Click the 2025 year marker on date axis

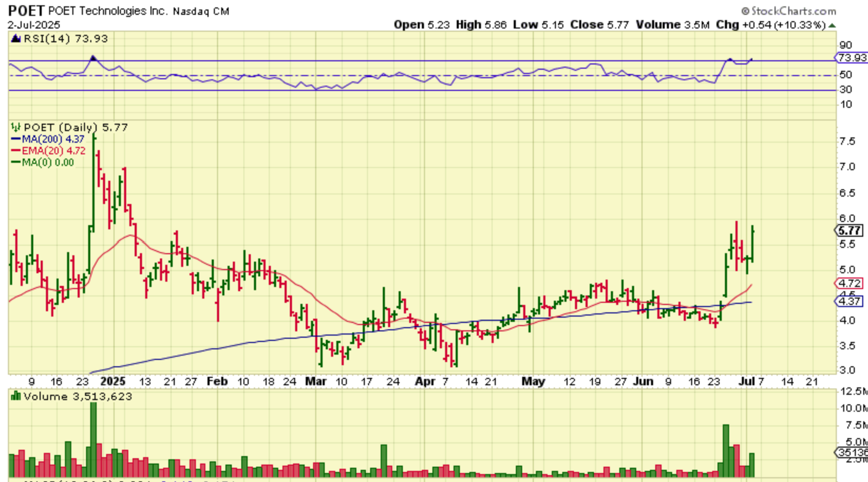(113, 382)
